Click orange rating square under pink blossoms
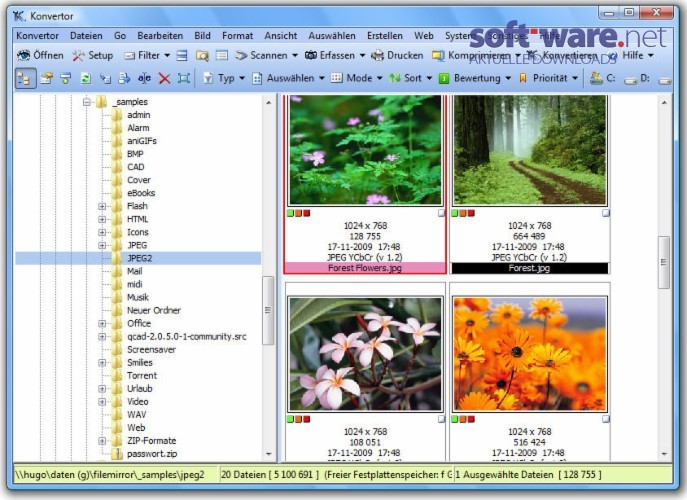This screenshot has height=500, width=687. 298,419
